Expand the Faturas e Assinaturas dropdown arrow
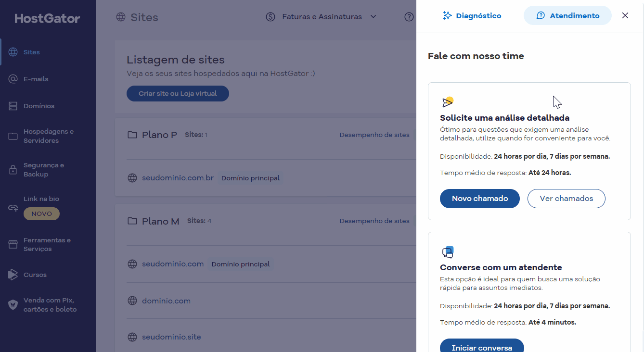This screenshot has width=644, height=352. point(374,17)
